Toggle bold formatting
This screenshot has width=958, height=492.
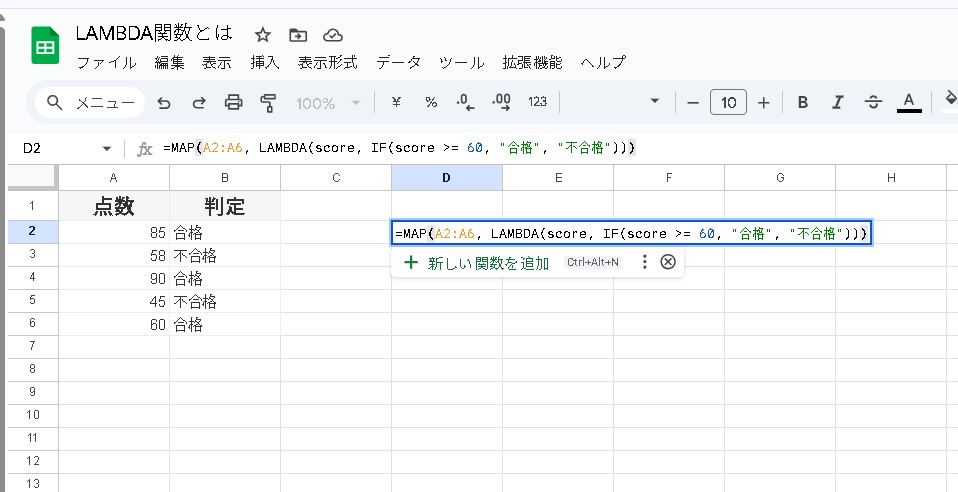pos(802,102)
